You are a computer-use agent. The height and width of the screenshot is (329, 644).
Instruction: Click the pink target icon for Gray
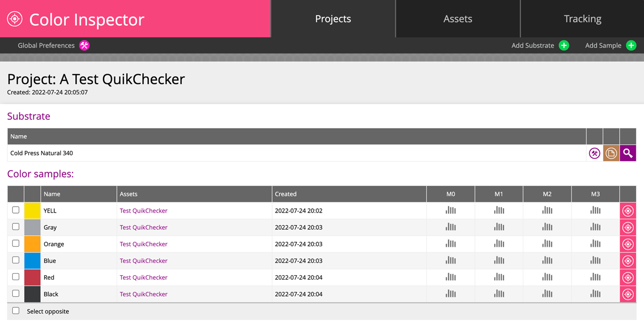pos(628,228)
